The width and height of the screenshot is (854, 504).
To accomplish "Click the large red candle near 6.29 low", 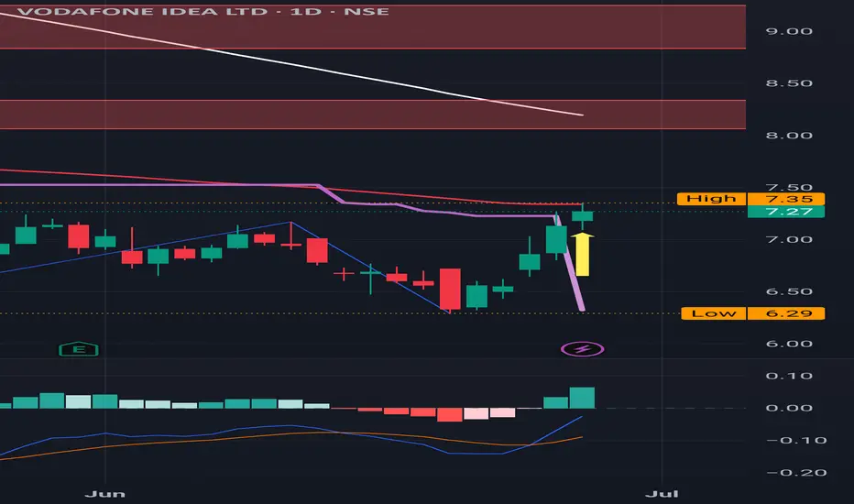I will (450, 289).
